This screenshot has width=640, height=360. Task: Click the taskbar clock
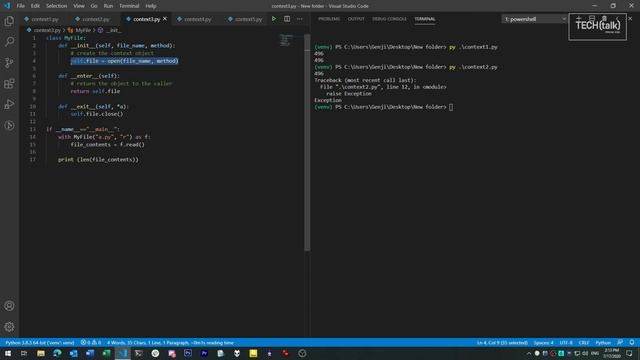611,353
